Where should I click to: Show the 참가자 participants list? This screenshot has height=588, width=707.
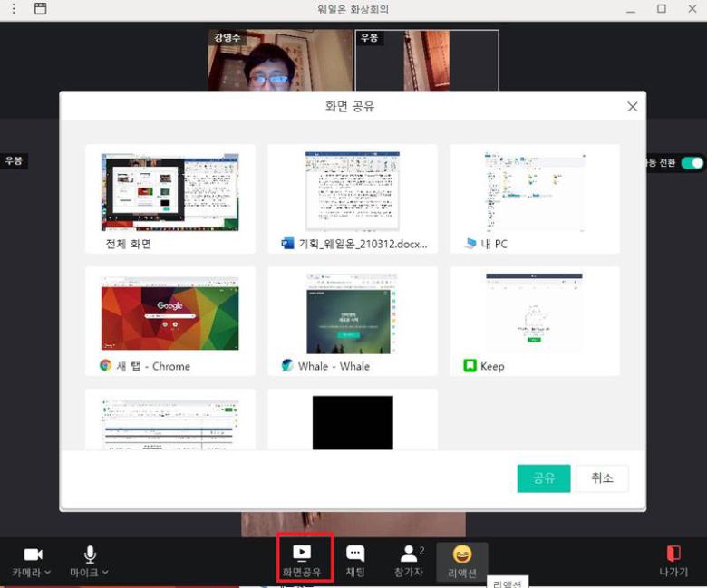411,553
